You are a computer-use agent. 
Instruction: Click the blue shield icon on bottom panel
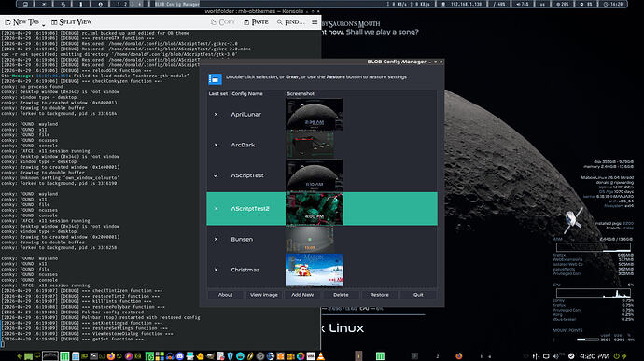point(230,356)
